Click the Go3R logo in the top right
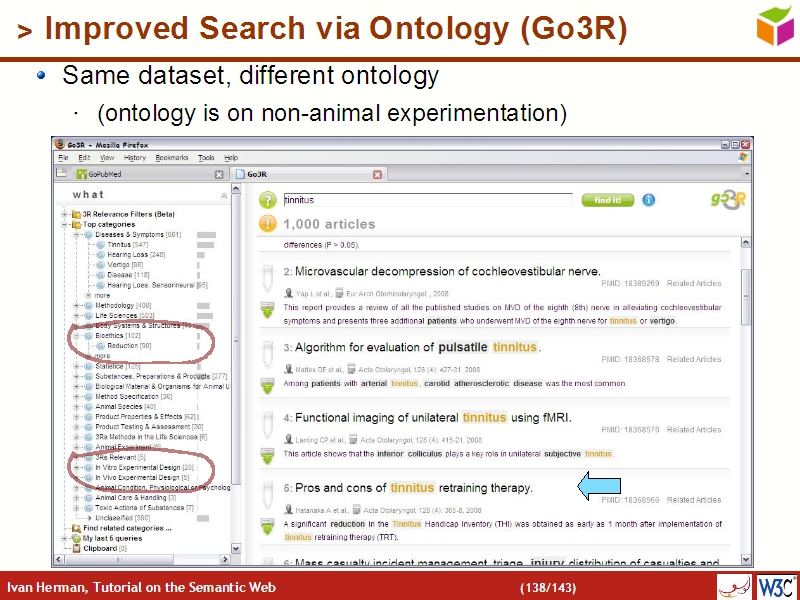 (726, 201)
